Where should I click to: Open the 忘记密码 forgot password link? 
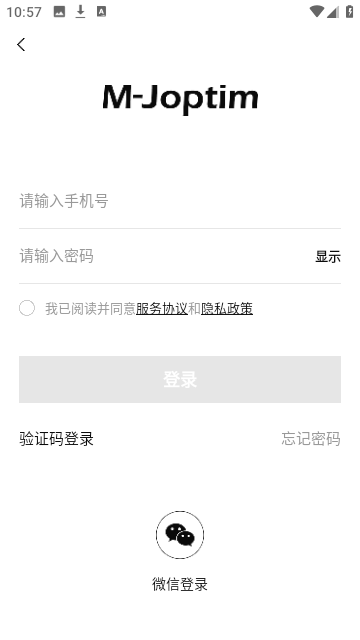(311, 439)
